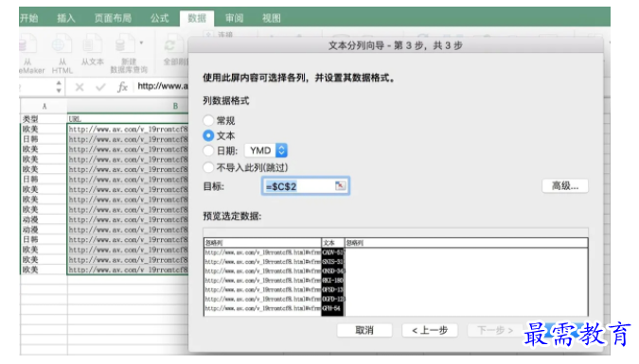Select the 日期 radio button
The width and height of the screenshot is (639, 364).
[208, 150]
